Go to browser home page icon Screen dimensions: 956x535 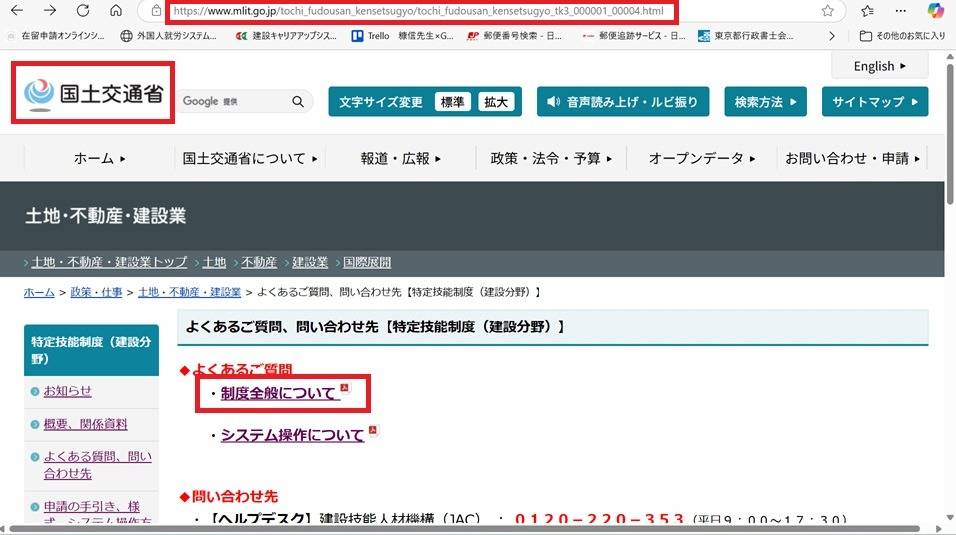[116, 11]
